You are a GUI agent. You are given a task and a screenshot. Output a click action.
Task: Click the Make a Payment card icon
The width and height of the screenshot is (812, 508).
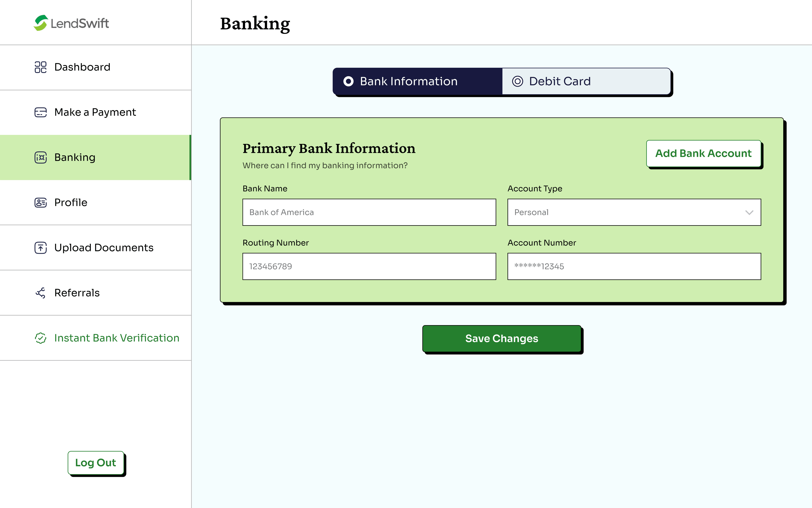[x=41, y=112]
